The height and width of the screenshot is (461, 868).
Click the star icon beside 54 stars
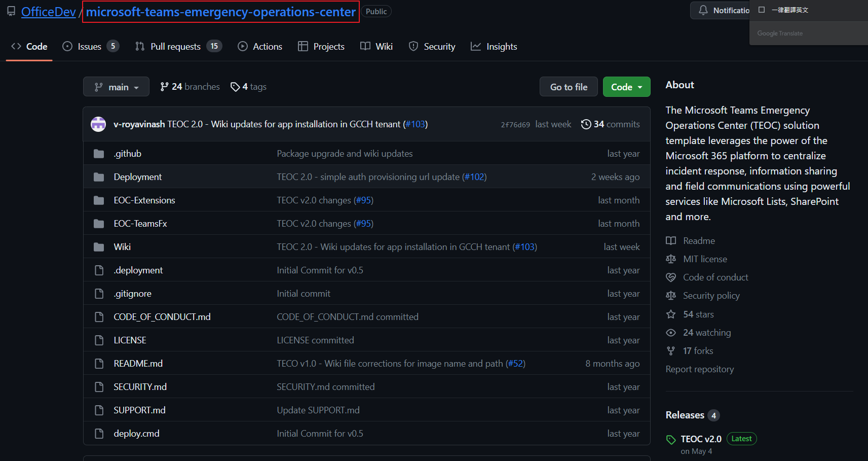pos(671,314)
